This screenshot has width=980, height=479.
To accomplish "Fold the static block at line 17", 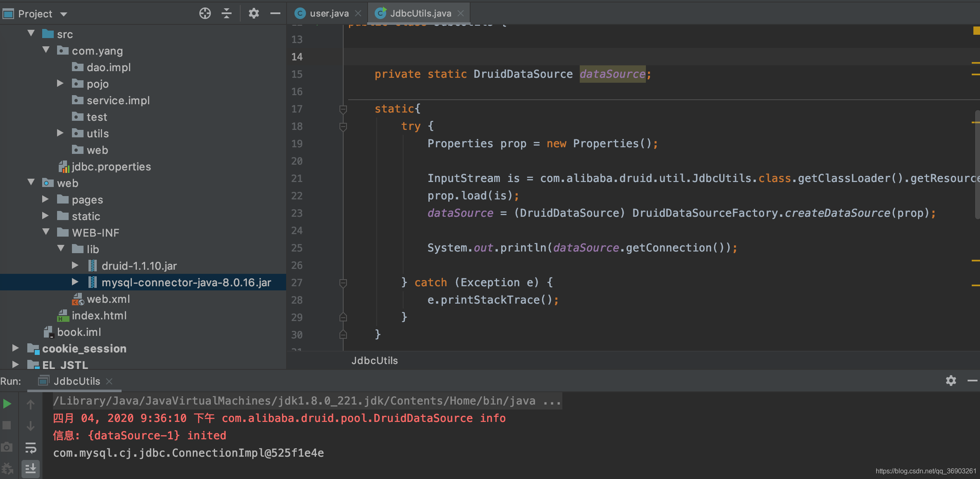I will 343,109.
